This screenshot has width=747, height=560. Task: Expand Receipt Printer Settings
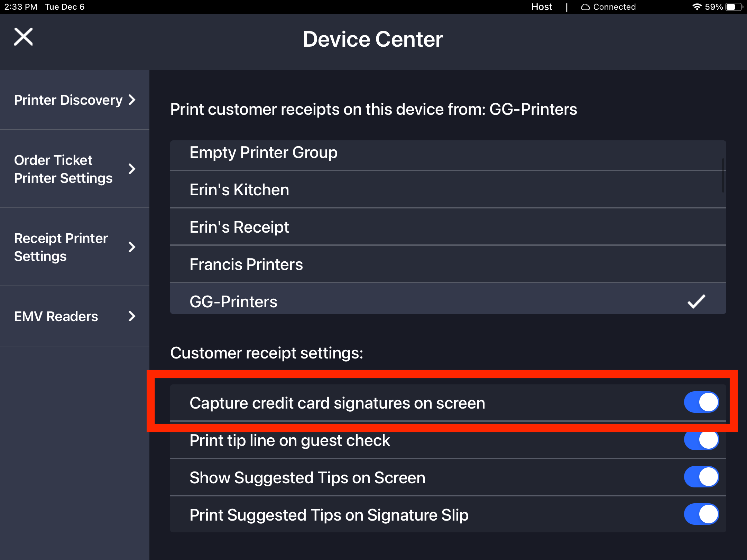coord(74,247)
